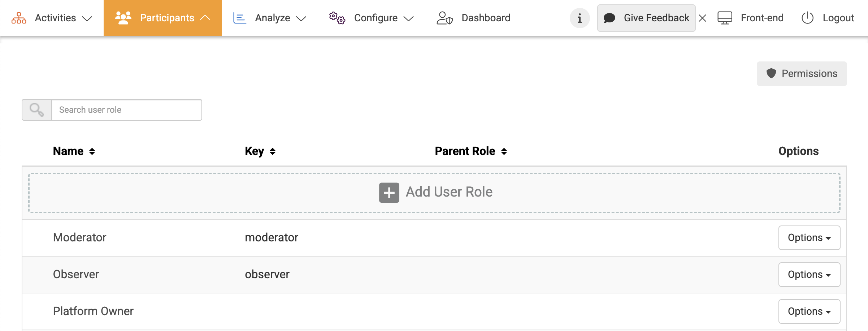Open Options dropdown for Platform Owner
The height and width of the screenshot is (331, 868).
coord(809,311)
